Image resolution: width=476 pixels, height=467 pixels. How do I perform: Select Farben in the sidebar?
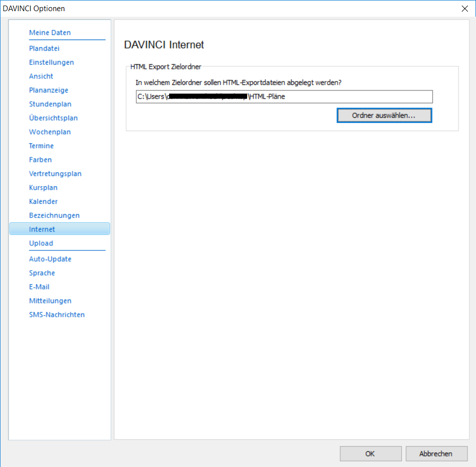(40, 160)
